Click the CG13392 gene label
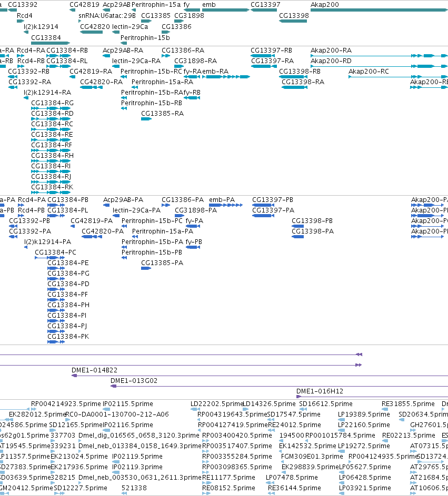The width and height of the screenshot is (448, 496). [x=23, y=5]
